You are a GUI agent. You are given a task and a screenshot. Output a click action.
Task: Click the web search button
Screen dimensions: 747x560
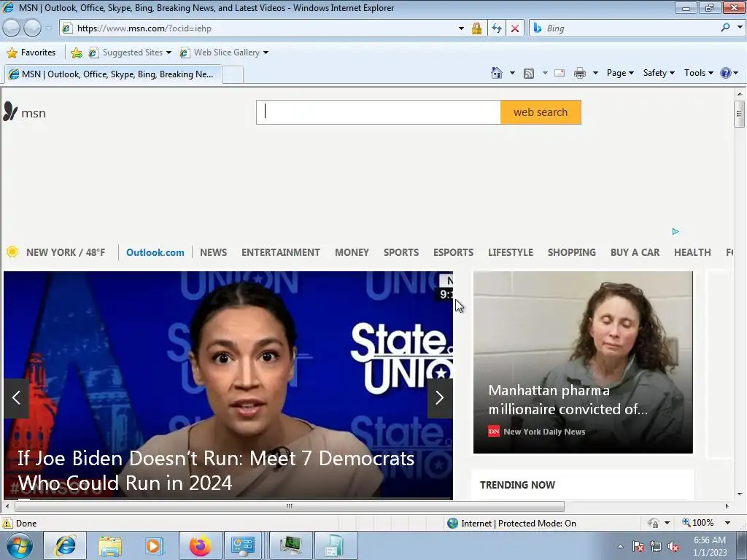[541, 112]
